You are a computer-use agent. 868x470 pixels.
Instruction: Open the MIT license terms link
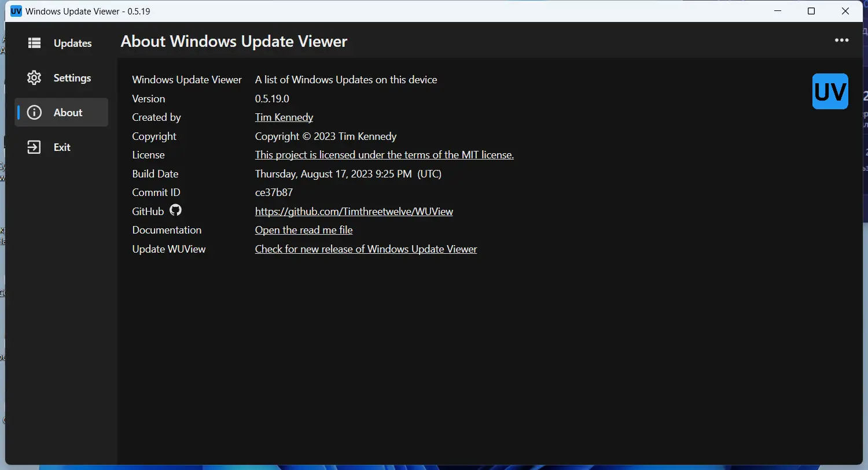[384, 155]
